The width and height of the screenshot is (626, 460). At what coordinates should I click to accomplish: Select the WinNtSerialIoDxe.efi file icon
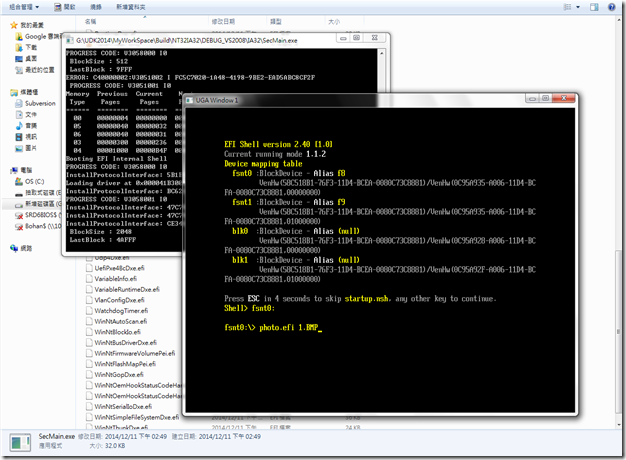[x=89, y=406]
